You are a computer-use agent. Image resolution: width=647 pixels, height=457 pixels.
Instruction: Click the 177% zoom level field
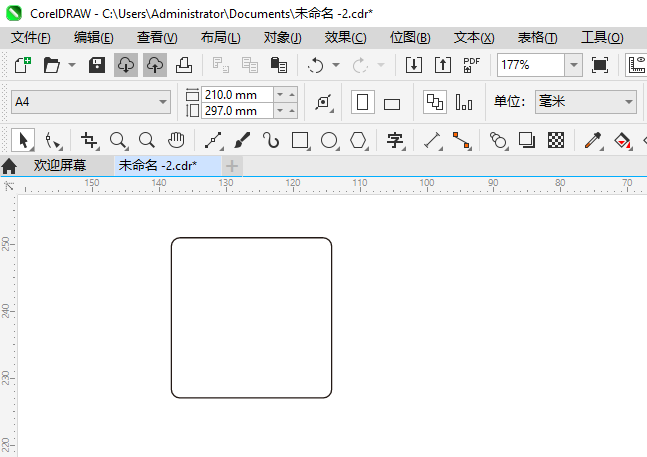tap(531, 65)
